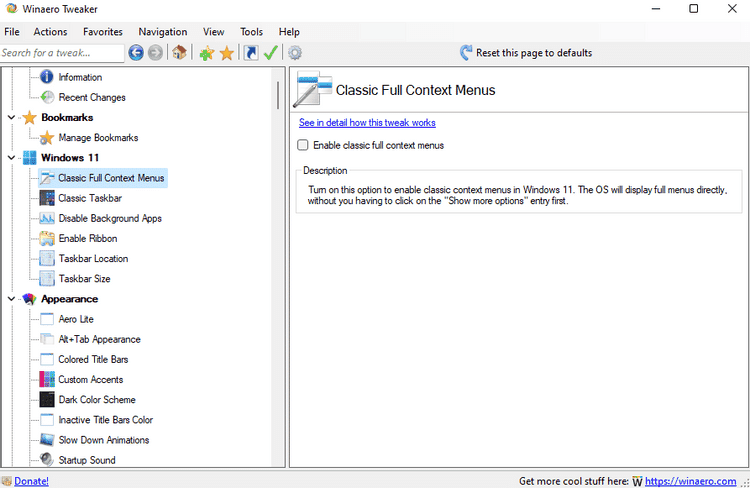Open the winaero.com link
Viewport: 750px width, 488px height.
click(x=690, y=481)
